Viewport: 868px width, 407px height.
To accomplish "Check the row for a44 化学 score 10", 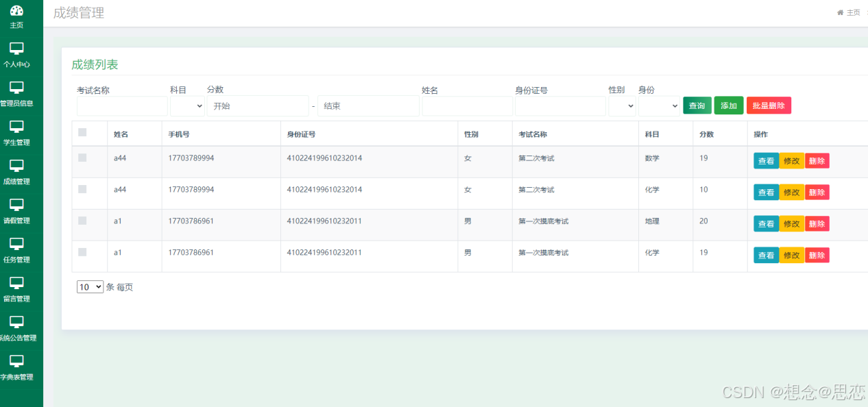I will pyautogui.click(x=82, y=189).
